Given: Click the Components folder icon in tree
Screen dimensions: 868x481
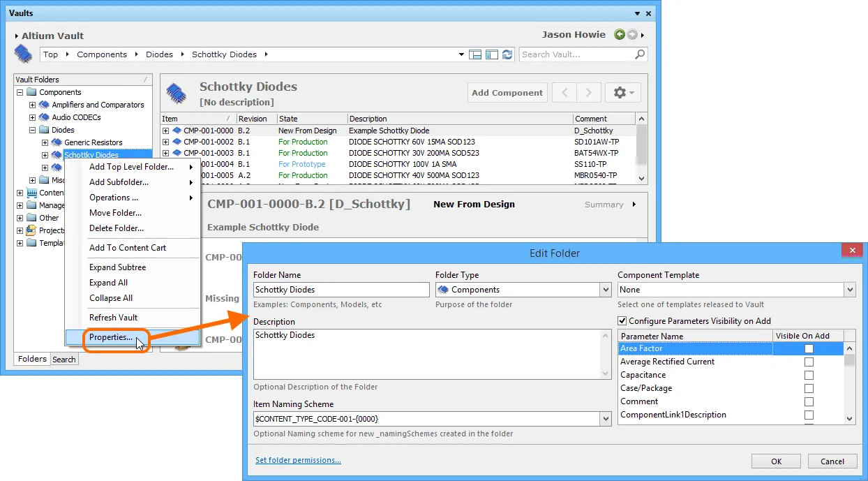Looking at the screenshot, I should tap(31, 92).
